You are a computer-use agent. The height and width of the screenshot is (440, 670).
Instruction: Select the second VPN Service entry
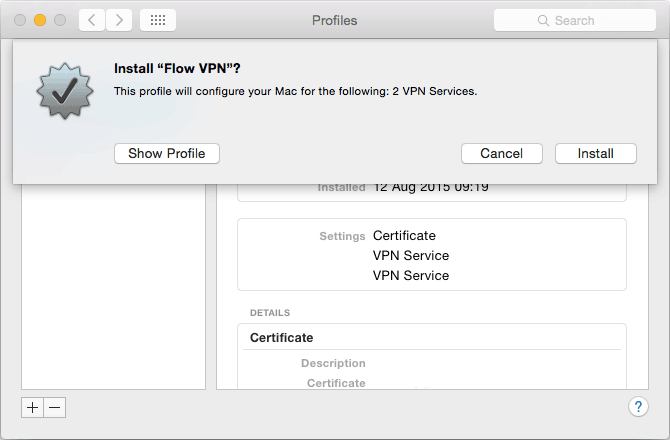(411, 276)
